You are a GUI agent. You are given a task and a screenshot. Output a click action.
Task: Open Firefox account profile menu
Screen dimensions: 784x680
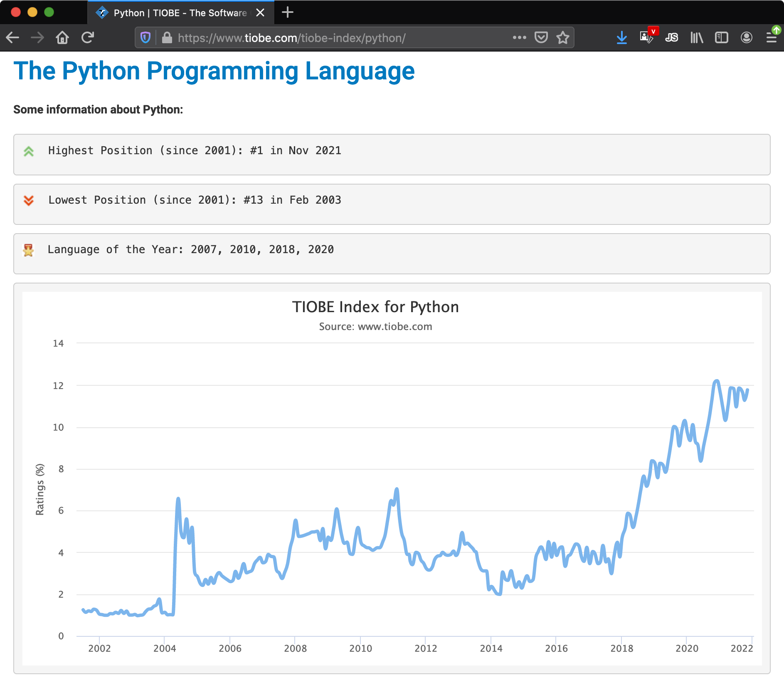(x=747, y=38)
